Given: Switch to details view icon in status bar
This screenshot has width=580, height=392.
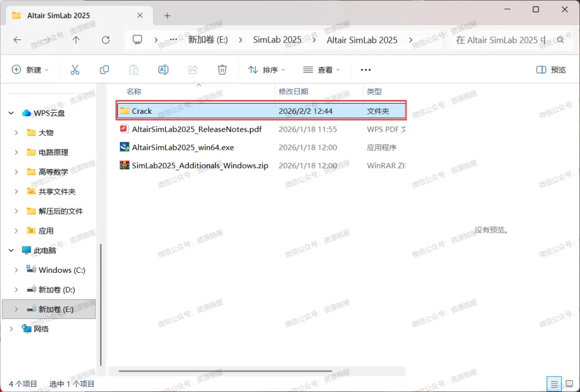Looking at the screenshot, I should pyautogui.click(x=554, y=384).
